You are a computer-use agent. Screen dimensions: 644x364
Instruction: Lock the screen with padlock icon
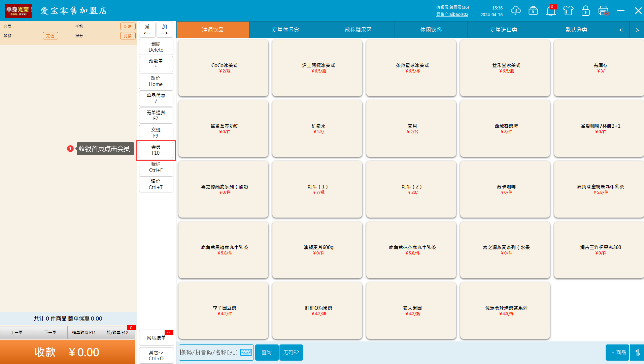(x=585, y=11)
